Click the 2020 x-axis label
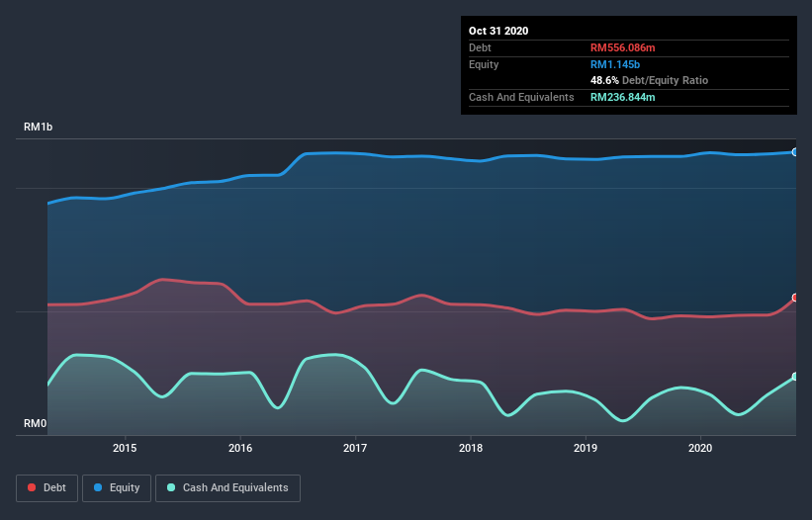The height and width of the screenshot is (520, 812). [x=700, y=448]
